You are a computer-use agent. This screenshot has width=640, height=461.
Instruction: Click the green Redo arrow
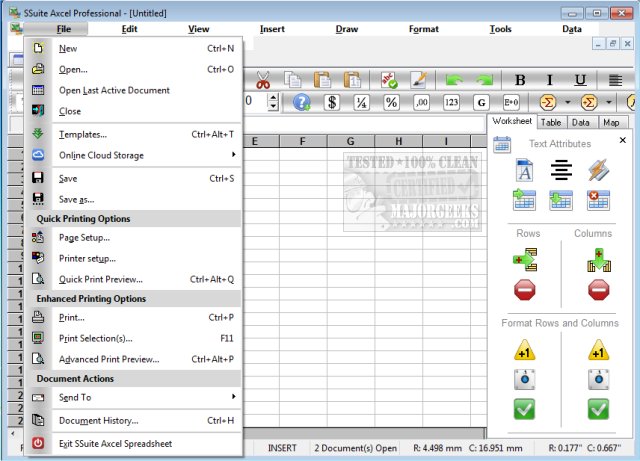(x=484, y=80)
